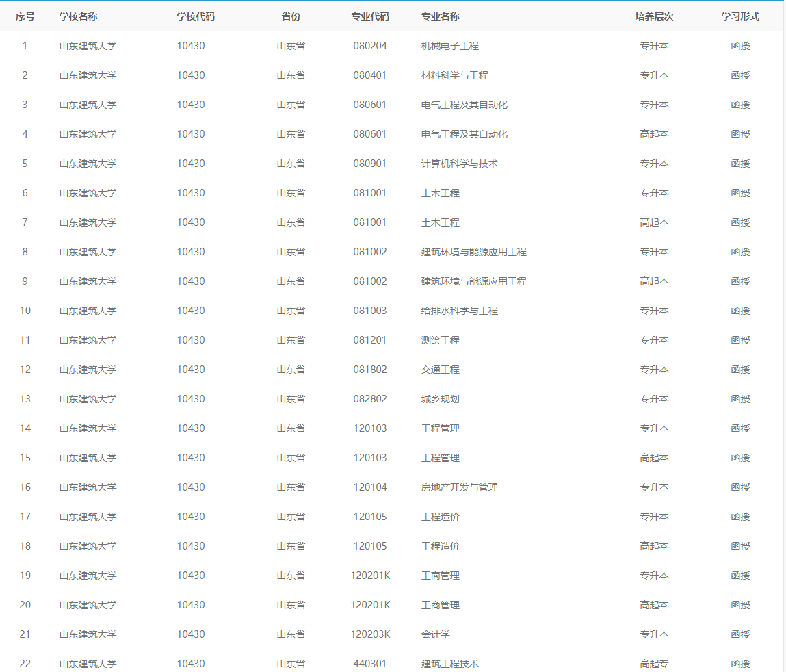
Task: Select the 机械电子工程 major name
Action: click(x=449, y=46)
